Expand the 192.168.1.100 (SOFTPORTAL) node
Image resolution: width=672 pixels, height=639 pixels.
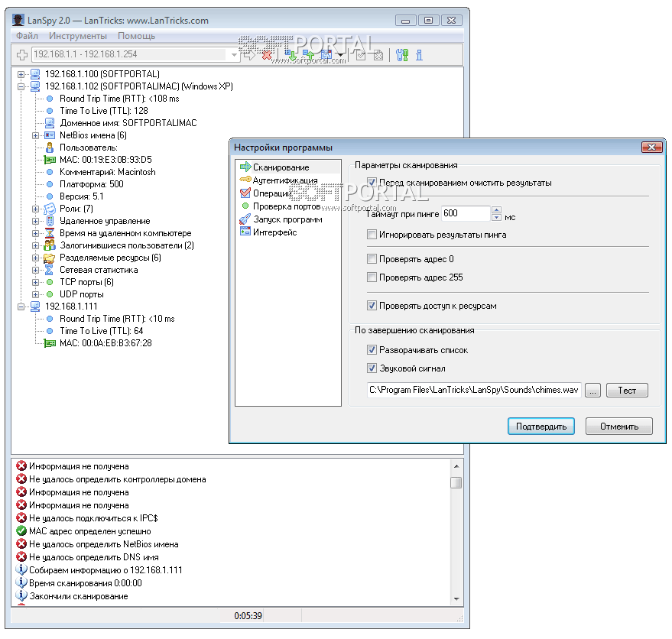(21, 74)
